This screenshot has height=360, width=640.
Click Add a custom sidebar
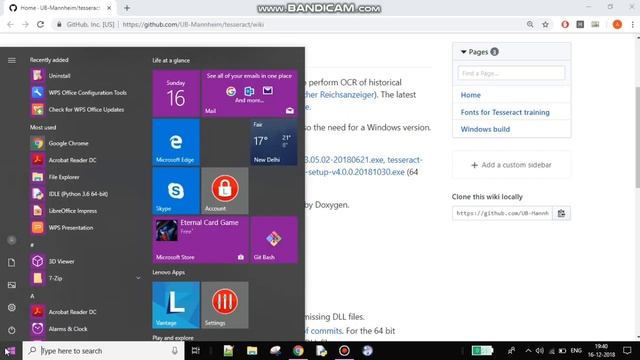[x=511, y=165]
